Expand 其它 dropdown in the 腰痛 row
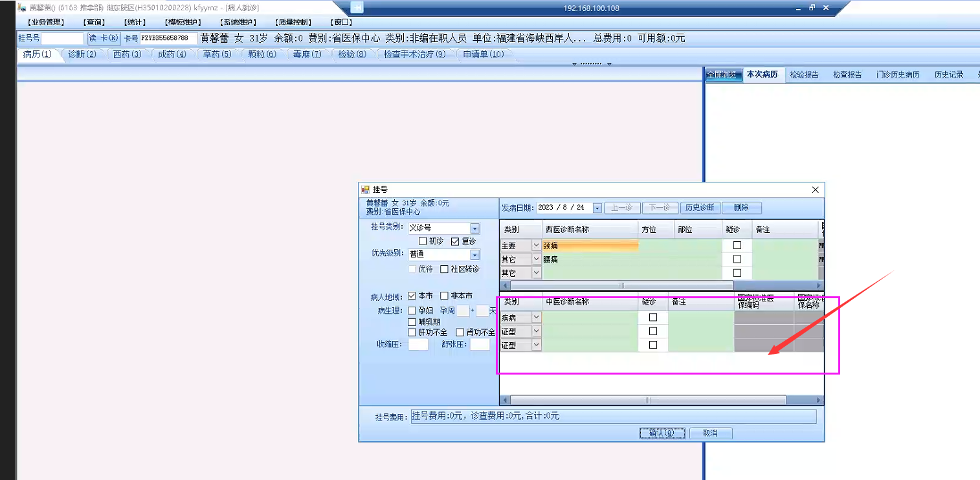The image size is (980, 480). [x=535, y=259]
